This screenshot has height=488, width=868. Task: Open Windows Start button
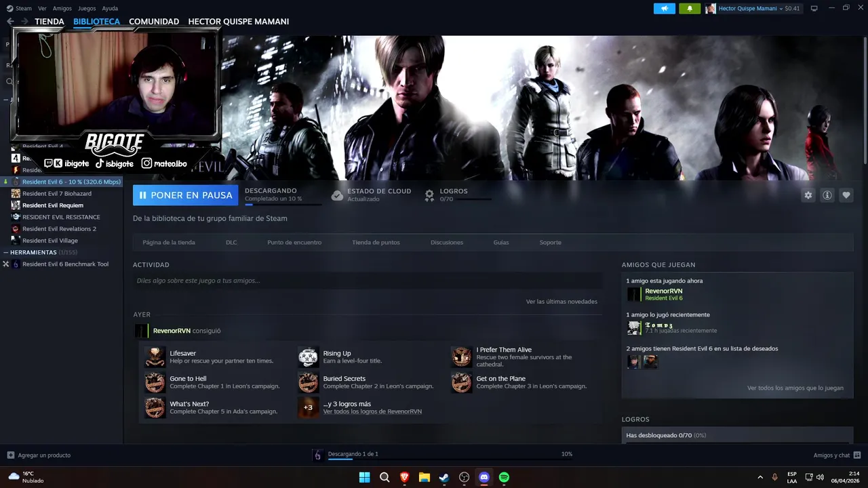[364, 477]
